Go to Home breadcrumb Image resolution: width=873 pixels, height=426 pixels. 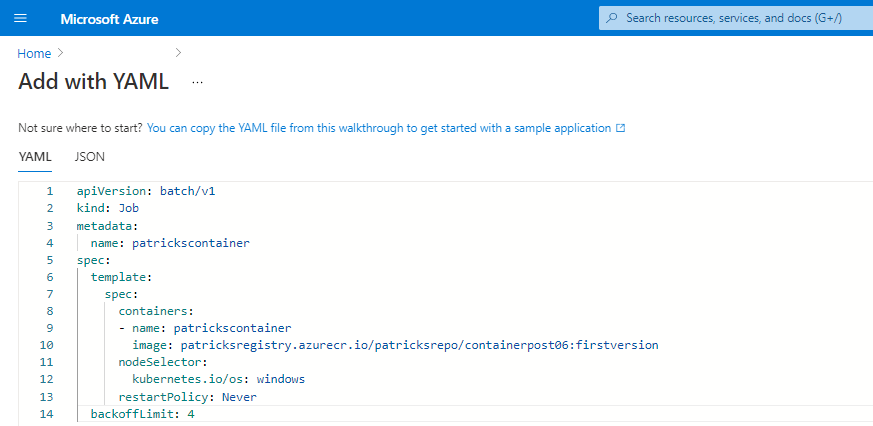tap(34, 53)
